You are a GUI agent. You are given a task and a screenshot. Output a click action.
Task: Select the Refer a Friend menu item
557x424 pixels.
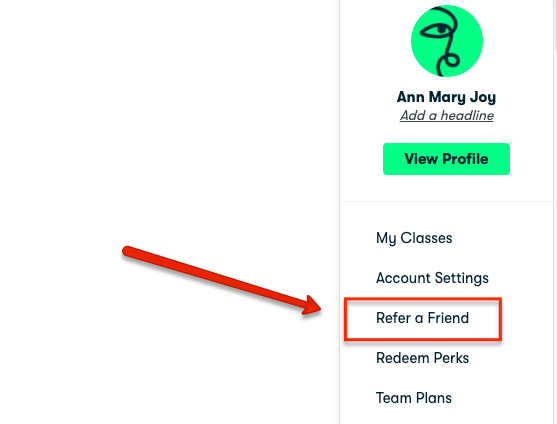click(x=422, y=318)
